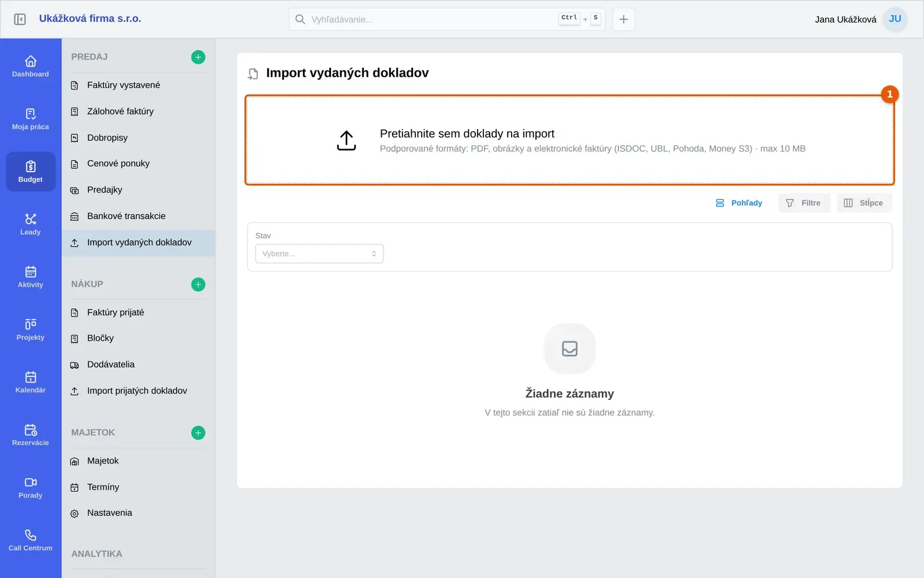Viewport: 924px width, 578px height.
Task: Collapse the sidebar panel icon
Action: (20, 19)
